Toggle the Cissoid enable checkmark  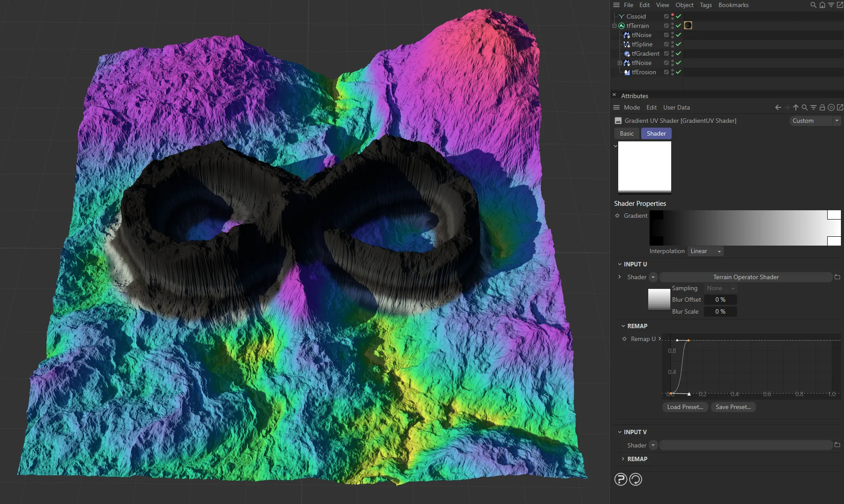pyautogui.click(x=678, y=16)
